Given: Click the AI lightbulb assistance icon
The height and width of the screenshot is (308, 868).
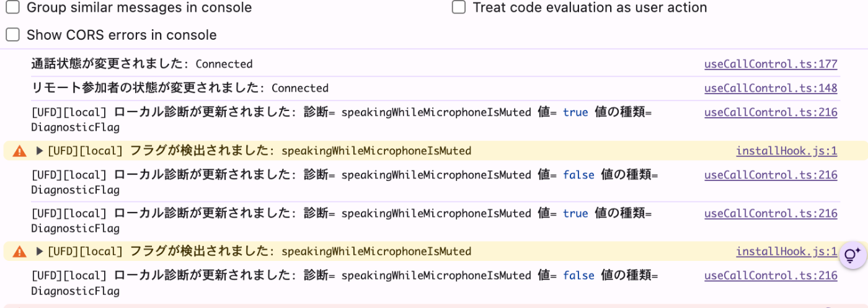Looking at the screenshot, I should (852, 255).
